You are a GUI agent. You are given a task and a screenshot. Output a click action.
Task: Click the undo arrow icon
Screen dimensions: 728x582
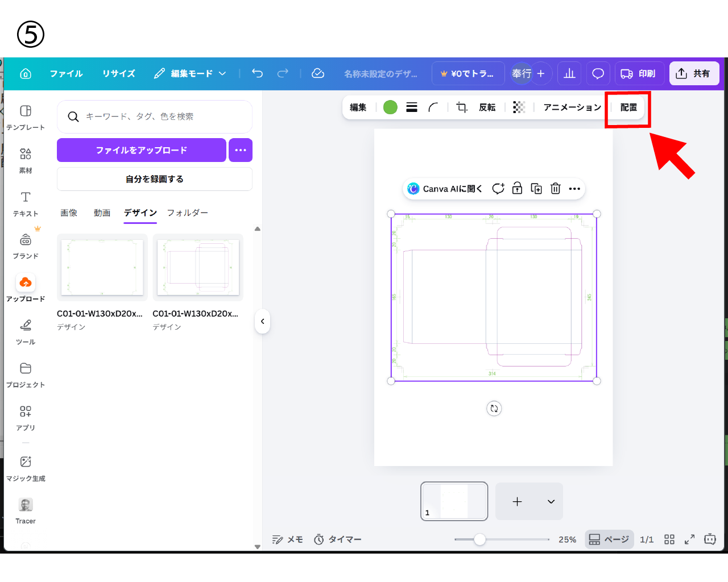coord(258,73)
